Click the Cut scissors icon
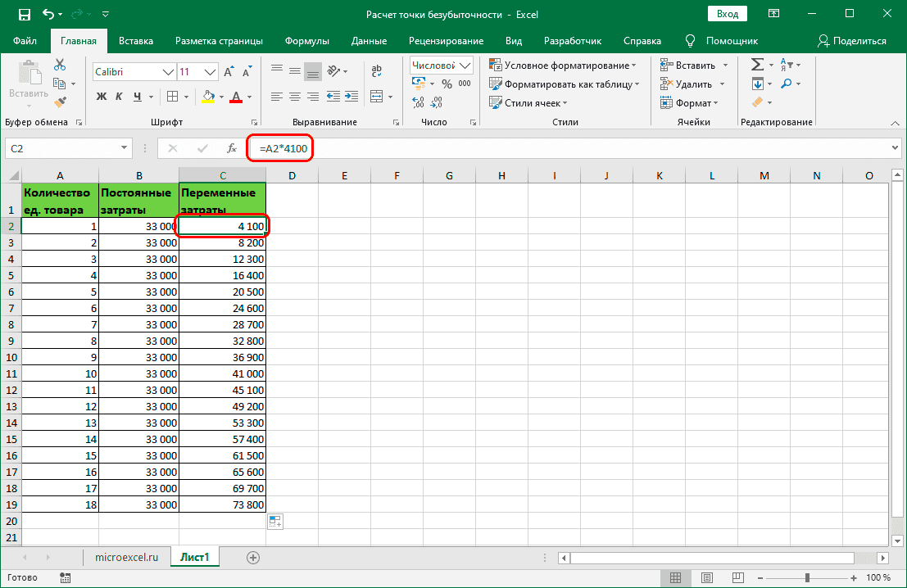907x588 pixels. (60, 66)
